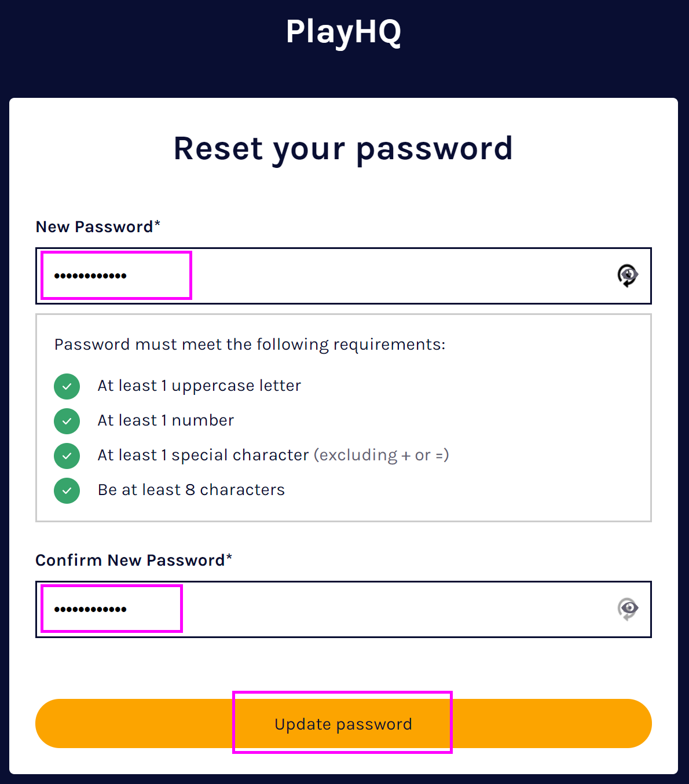
Task: Click green checkmark beside uppercase letter requirement
Action: [67, 386]
